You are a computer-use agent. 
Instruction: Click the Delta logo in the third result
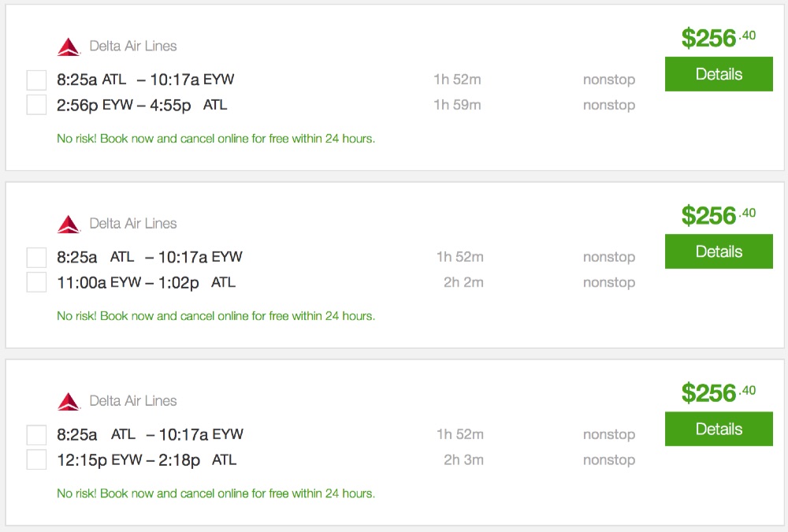point(69,402)
